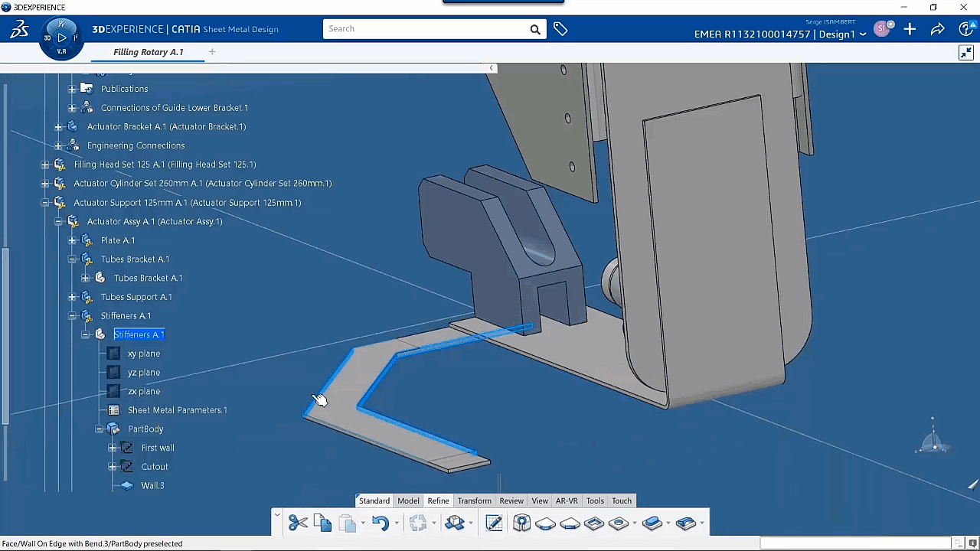Image resolution: width=980 pixels, height=551 pixels.
Task: Select the Filling Rotary A.1 document tab
Action: 149,52
